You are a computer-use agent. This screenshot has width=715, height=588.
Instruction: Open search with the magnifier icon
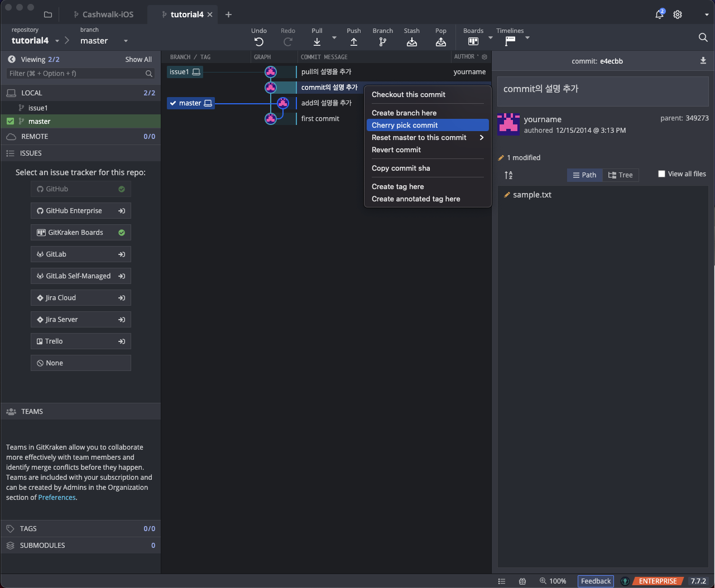point(703,37)
